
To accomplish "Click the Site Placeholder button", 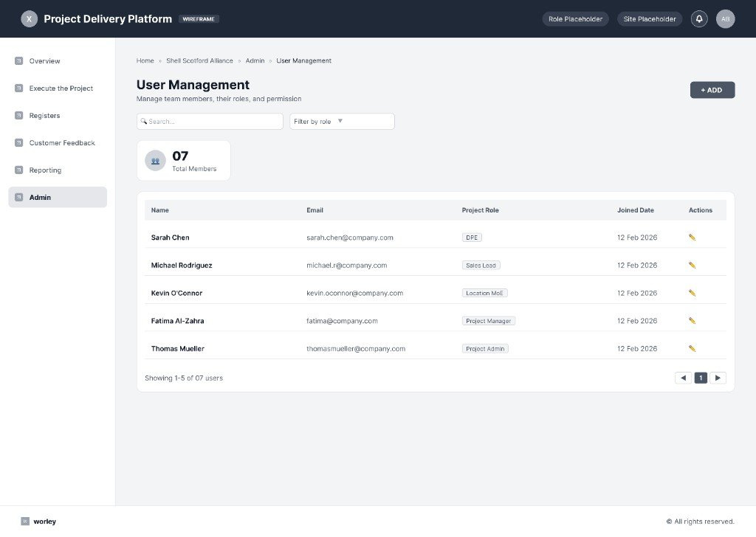I will tap(650, 18).
